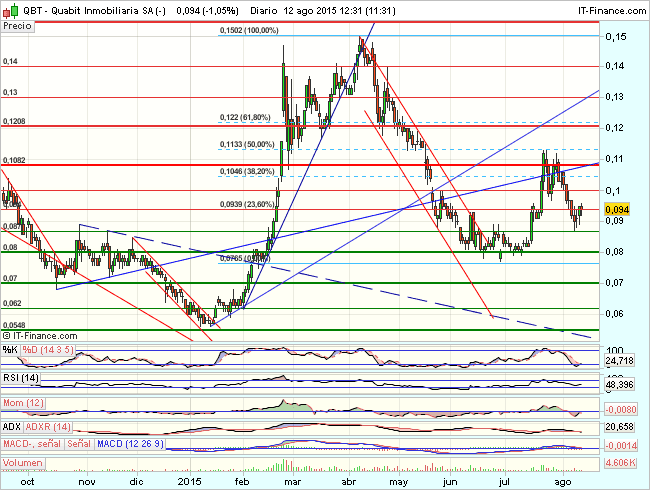
Task: Click the 0,062 support level label
Action: pos(12,303)
